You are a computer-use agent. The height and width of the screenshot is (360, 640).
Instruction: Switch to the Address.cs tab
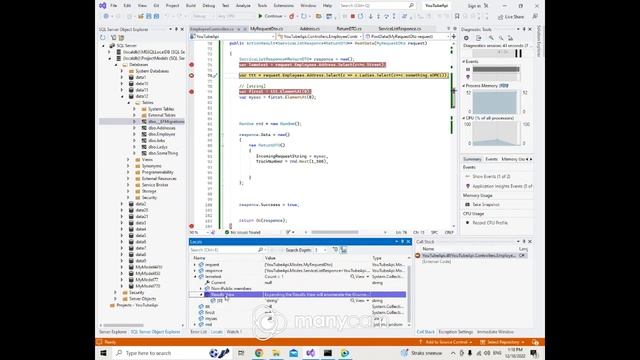tap(310, 29)
